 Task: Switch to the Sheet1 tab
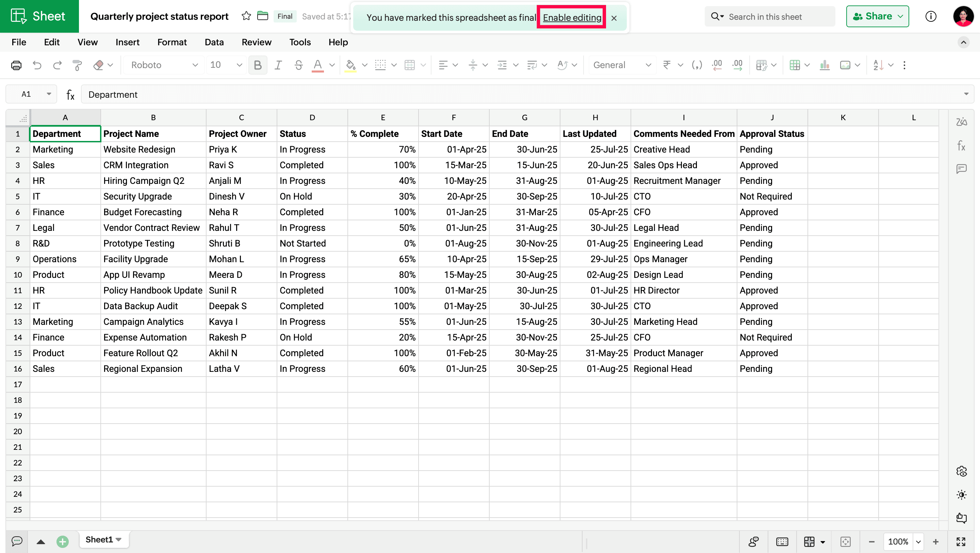click(99, 539)
